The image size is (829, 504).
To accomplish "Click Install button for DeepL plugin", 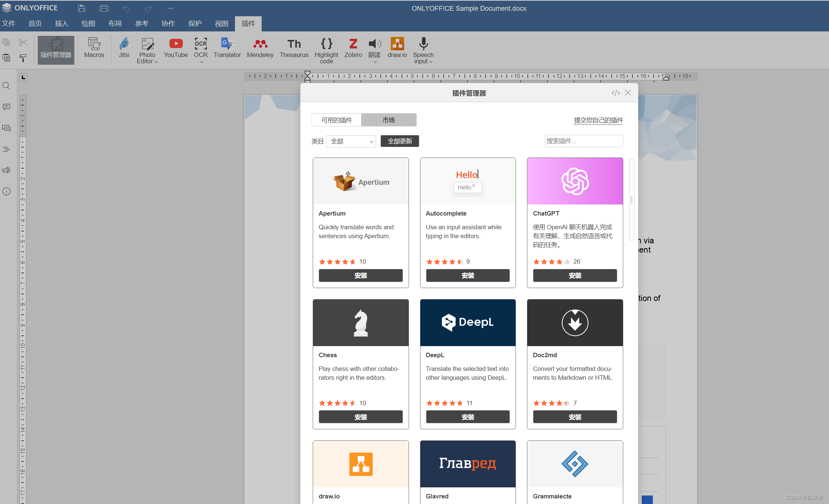I will 467,416.
